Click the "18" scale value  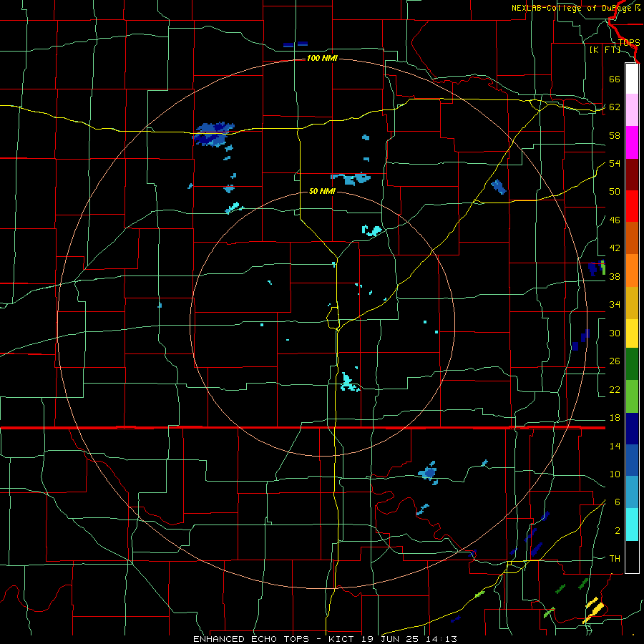[x=615, y=418]
